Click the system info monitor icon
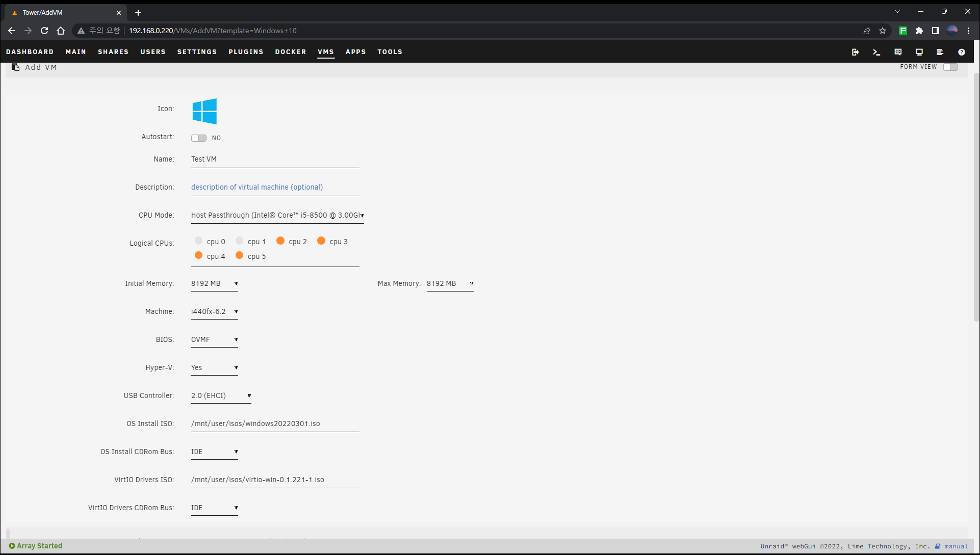This screenshot has width=980, height=555. [x=919, y=52]
